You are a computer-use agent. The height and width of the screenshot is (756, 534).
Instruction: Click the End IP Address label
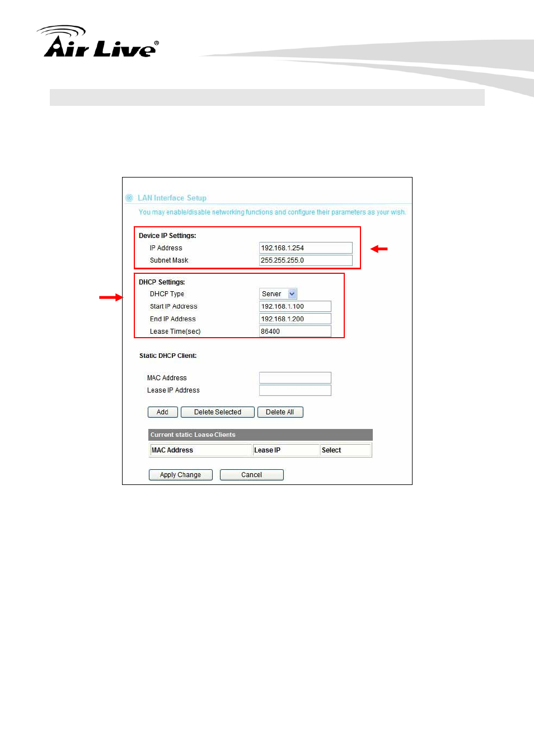point(173,319)
